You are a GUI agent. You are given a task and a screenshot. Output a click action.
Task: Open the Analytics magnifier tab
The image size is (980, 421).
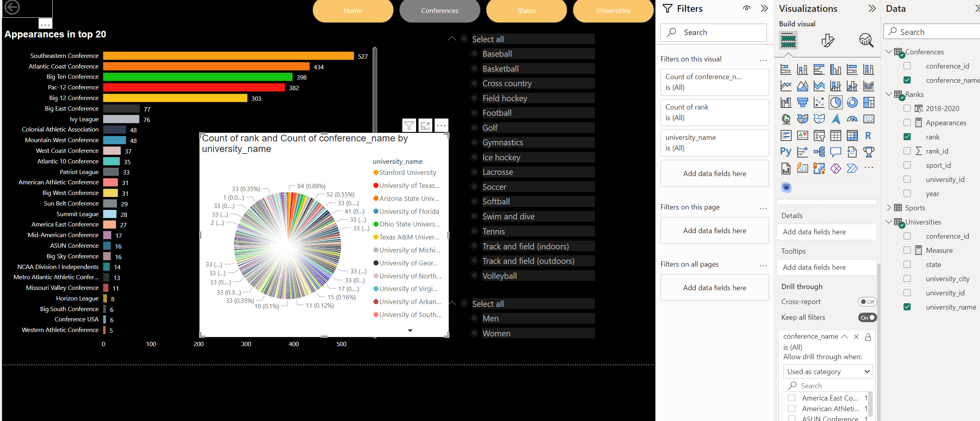(x=866, y=40)
